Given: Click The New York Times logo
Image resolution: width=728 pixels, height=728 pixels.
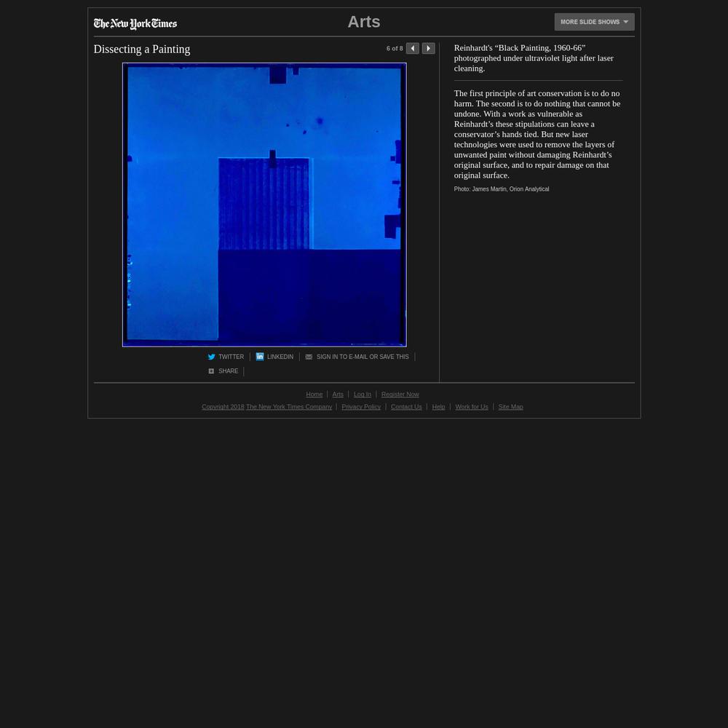Looking at the screenshot, I should pos(135,23).
